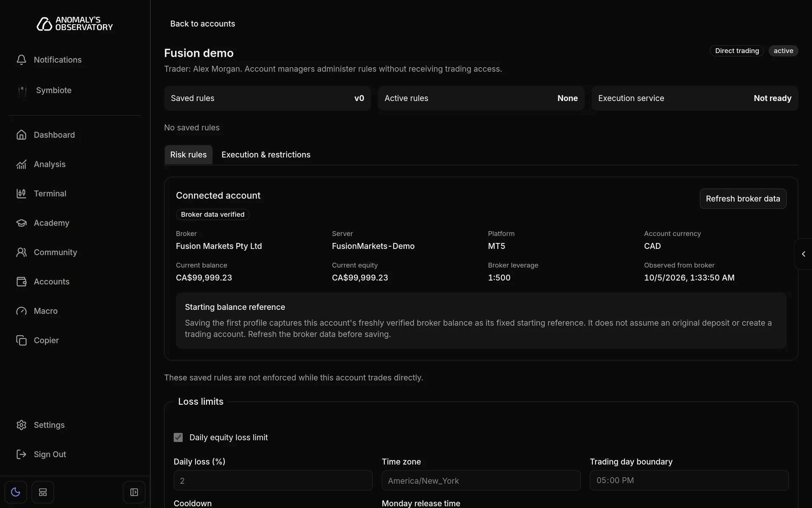This screenshot has width=812, height=508.
Task: Open Settings gear icon
Action: coord(22,425)
